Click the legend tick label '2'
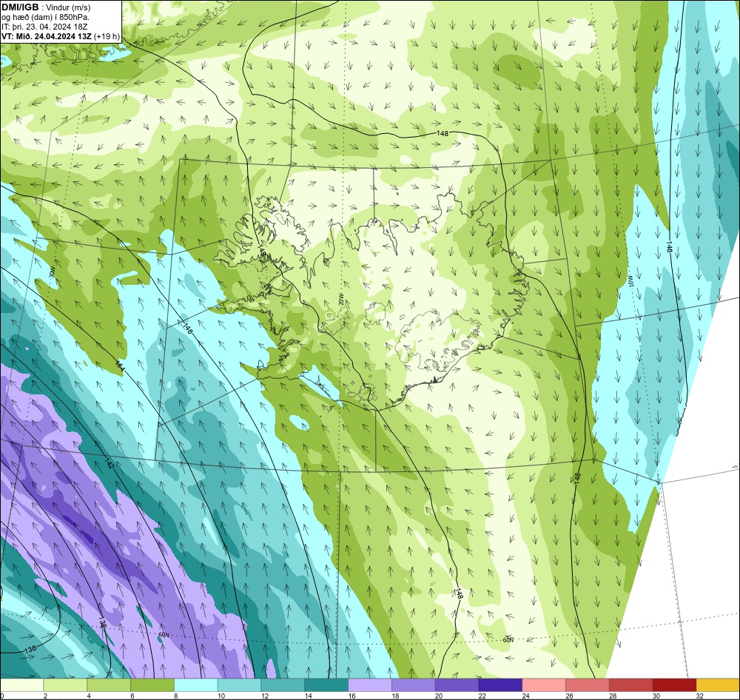 pyautogui.click(x=45, y=696)
